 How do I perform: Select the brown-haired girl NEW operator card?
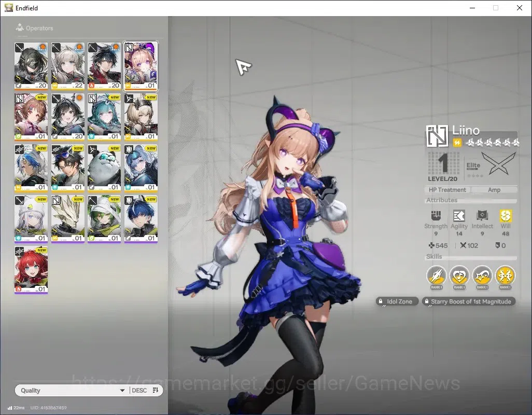point(31,117)
